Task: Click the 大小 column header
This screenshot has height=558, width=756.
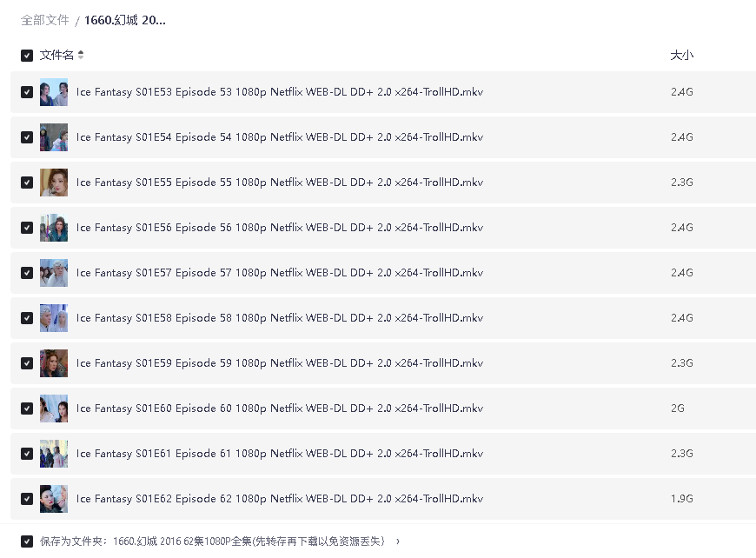Action: 681,56
